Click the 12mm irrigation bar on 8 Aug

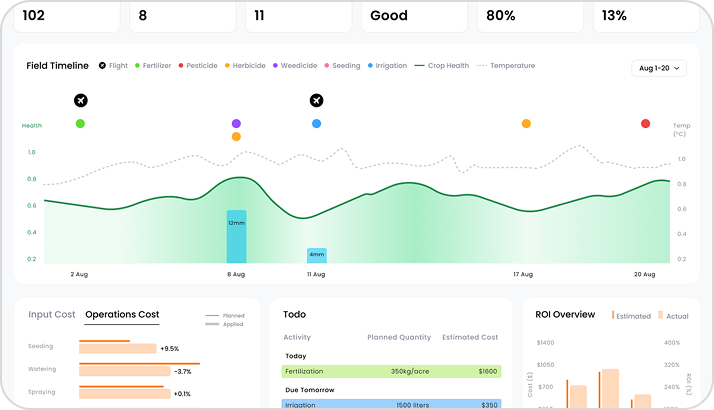point(236,237)
